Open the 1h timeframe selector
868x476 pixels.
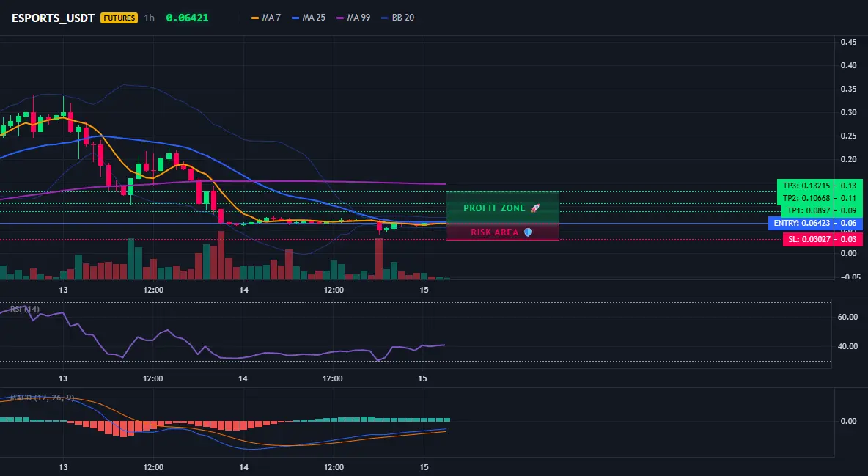(x=150, y=18)
